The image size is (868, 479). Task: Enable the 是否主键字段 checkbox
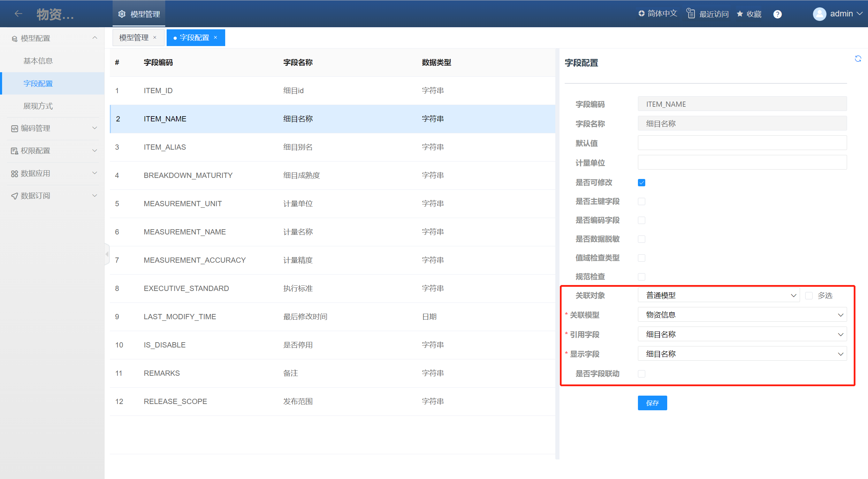tap(641, 201)
